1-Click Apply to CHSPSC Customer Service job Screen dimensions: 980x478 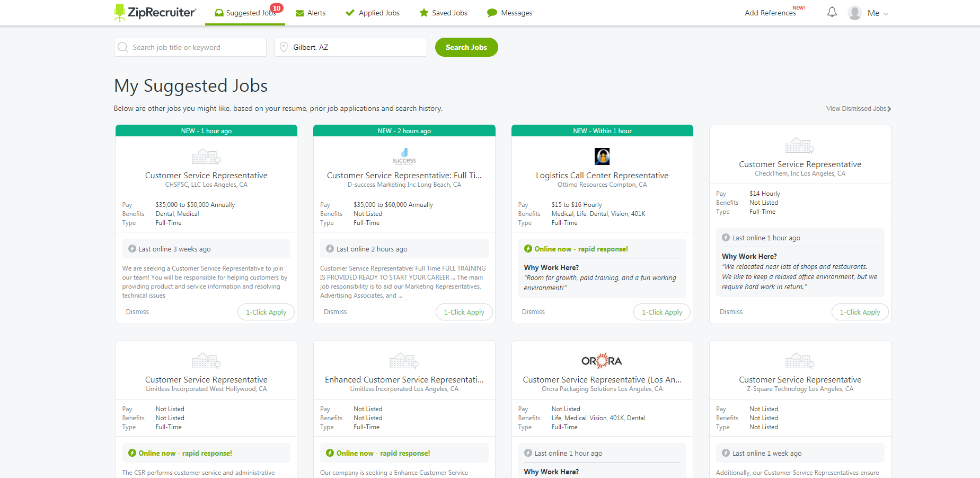pyautogui.click(x=266, y=312)
